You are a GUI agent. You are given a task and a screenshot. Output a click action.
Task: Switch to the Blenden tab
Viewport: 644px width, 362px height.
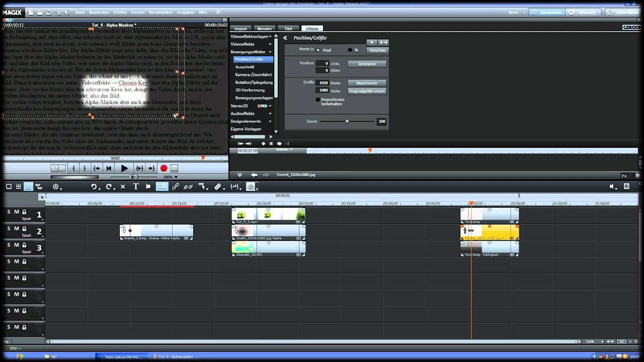[264, 29]
